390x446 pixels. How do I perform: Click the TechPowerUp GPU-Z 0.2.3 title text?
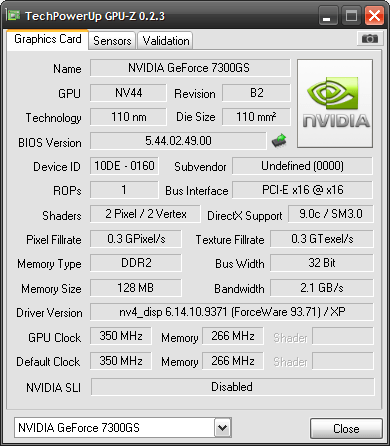click(95, 16)
